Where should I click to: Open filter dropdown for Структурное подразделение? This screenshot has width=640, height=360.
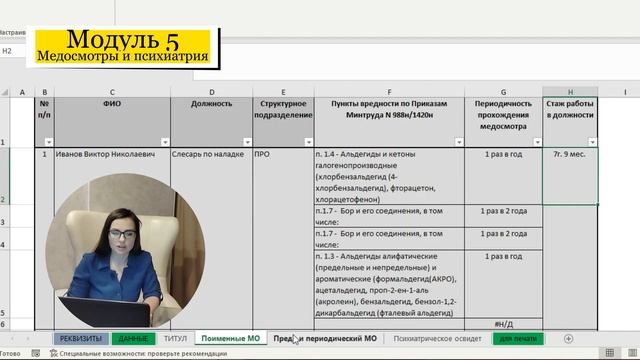point(309,142)
